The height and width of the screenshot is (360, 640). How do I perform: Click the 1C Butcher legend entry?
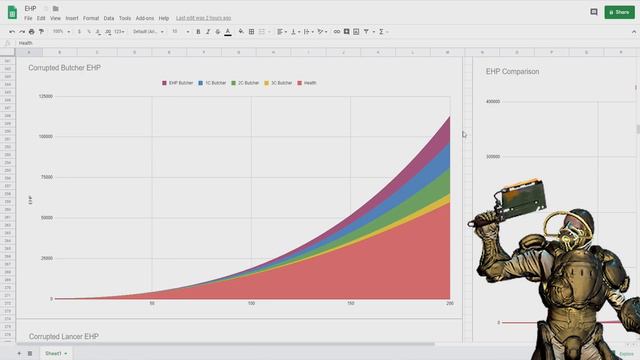click(212, 83)
